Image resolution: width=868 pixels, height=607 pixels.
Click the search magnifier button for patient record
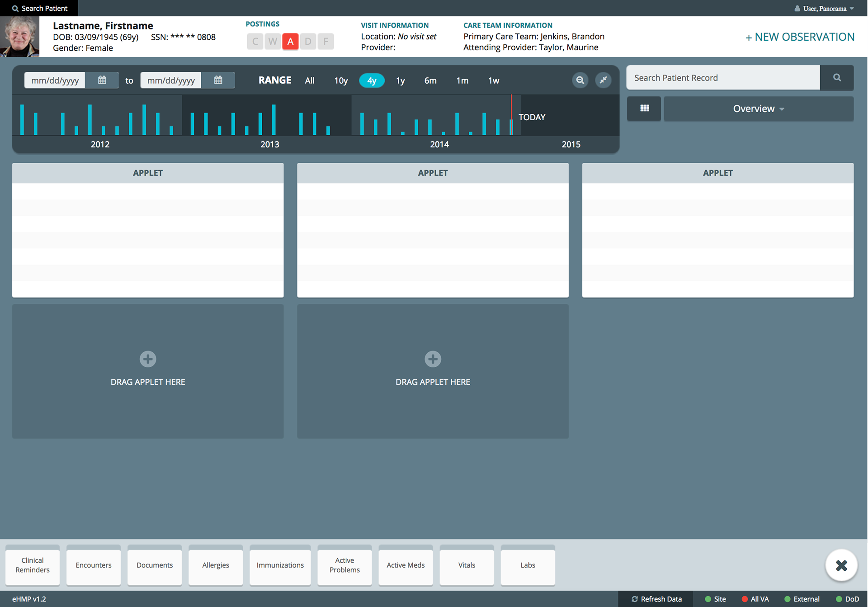click(837, 78)
